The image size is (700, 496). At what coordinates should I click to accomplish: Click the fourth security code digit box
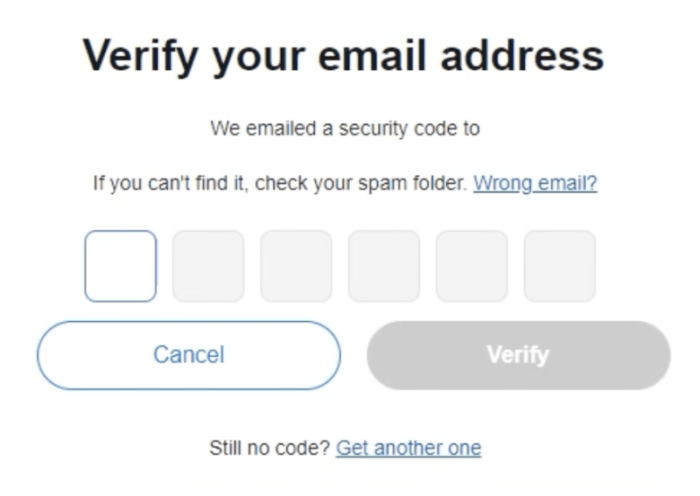pos(384,266)
